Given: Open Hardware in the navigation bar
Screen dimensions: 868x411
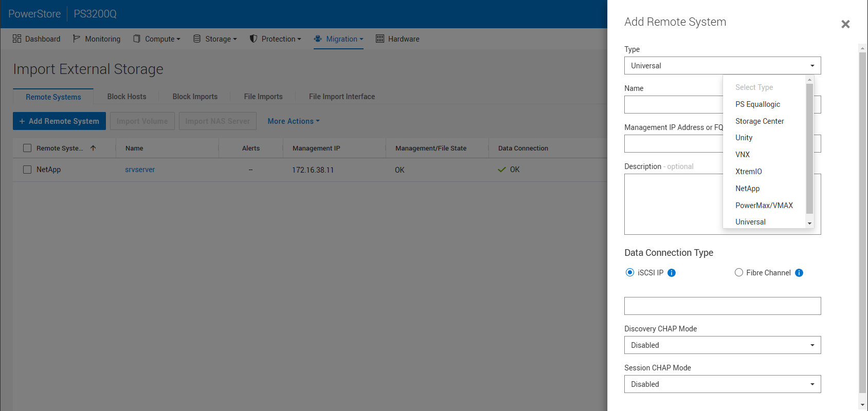Looking at the screenshot, I should tap(397, 39).
